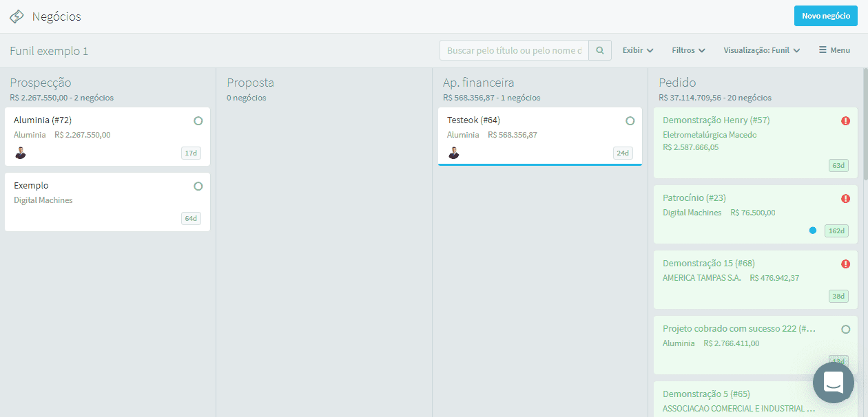
Task: Toggle the status circle on Exemplo card
Action: click(x=198, y=185)
